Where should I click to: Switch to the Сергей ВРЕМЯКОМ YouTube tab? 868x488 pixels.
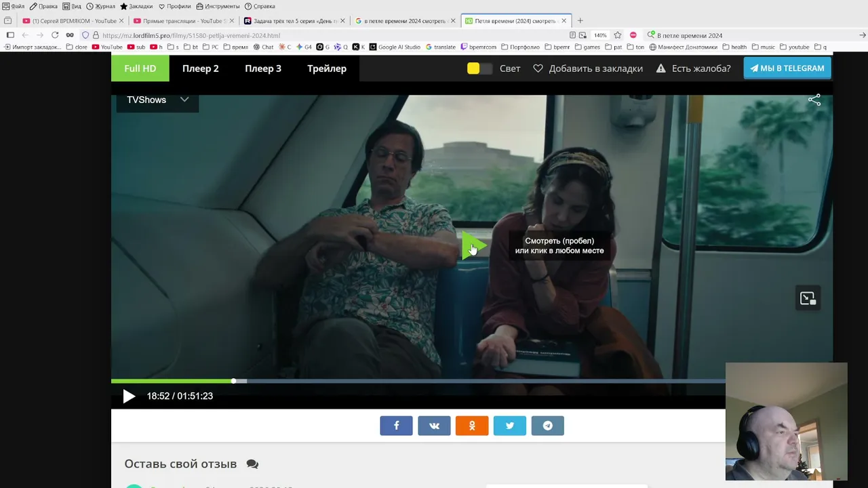[73, 21]
